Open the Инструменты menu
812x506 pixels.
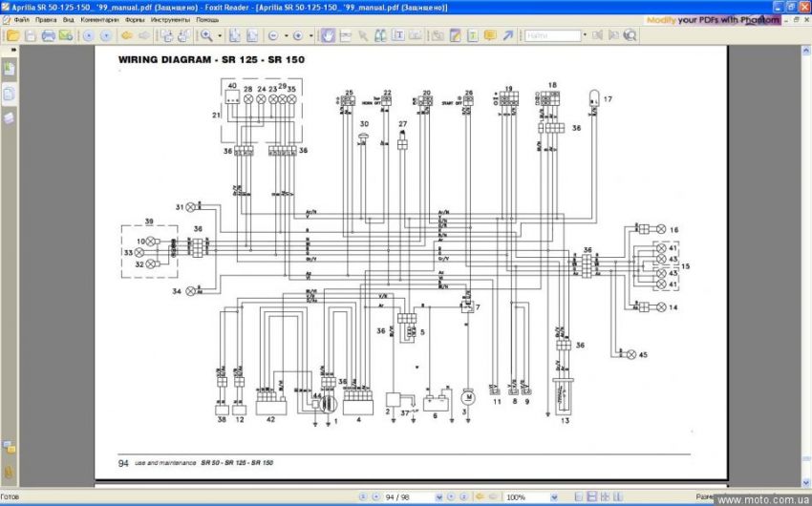point(170,20)
